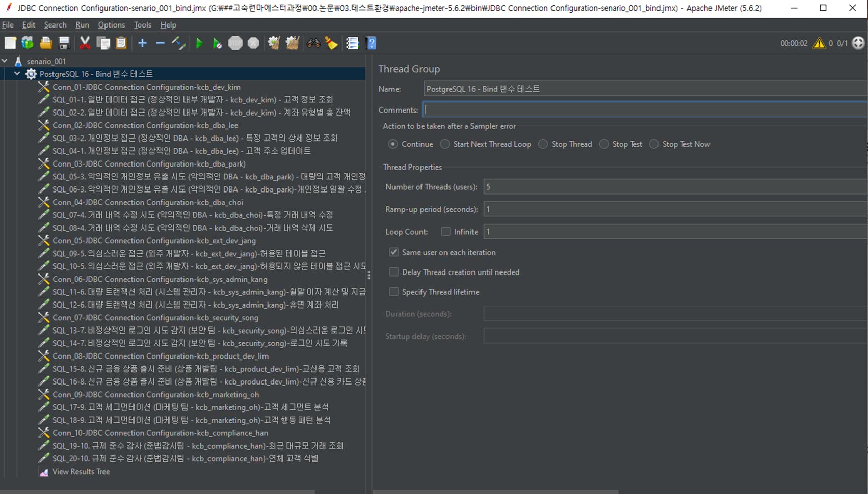Image resolution: width=868 pixels, height=494 pixels.
Task: Click the View Results Tree listener icon
Action: click(44, 472)
